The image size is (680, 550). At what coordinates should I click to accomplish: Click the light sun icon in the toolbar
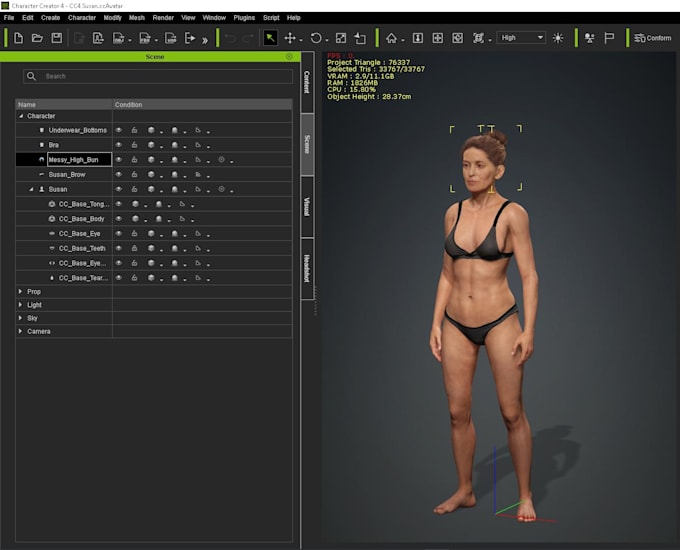click(558, 38)
